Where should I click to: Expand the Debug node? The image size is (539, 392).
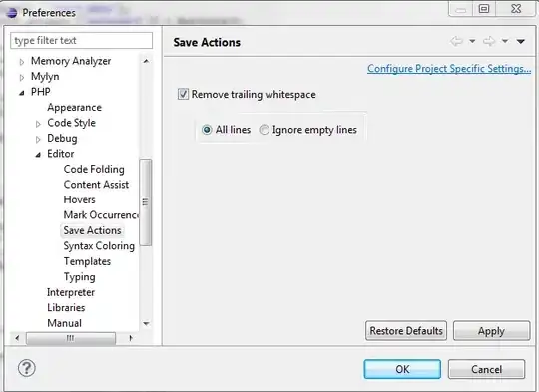[38, 139]
